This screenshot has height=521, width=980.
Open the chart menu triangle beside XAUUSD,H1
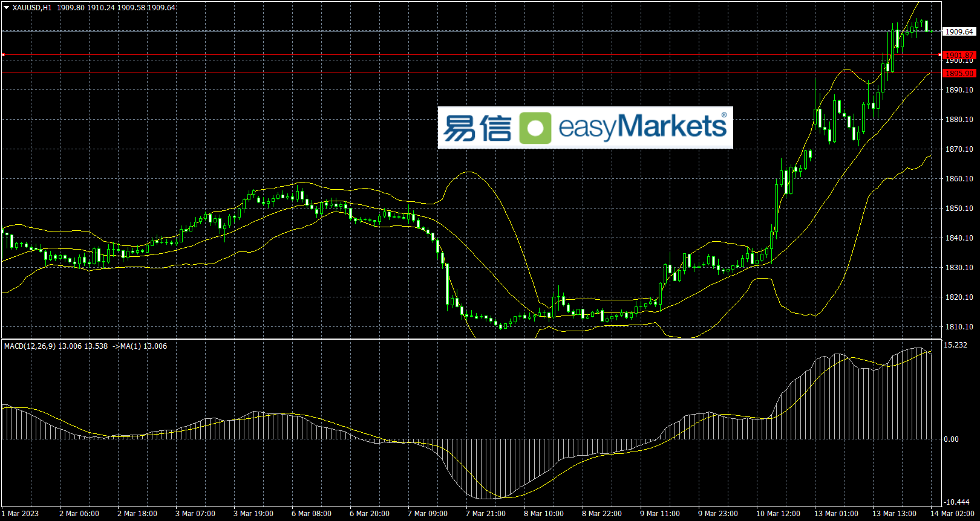tap(7, 8)
